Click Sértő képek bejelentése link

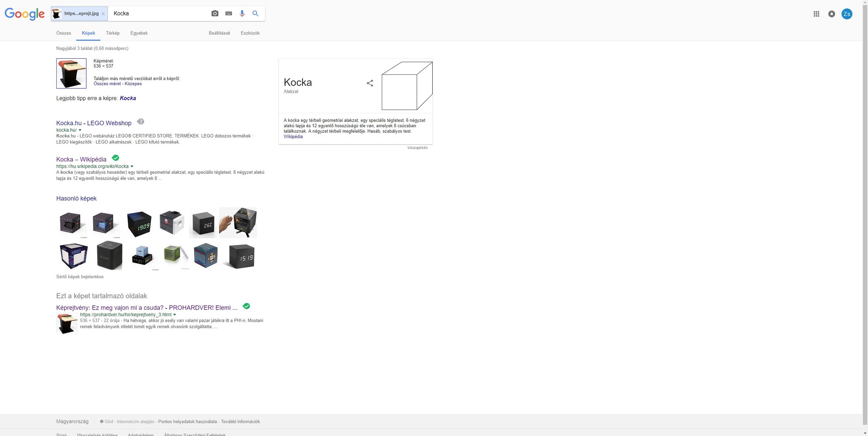coord(80,277)
